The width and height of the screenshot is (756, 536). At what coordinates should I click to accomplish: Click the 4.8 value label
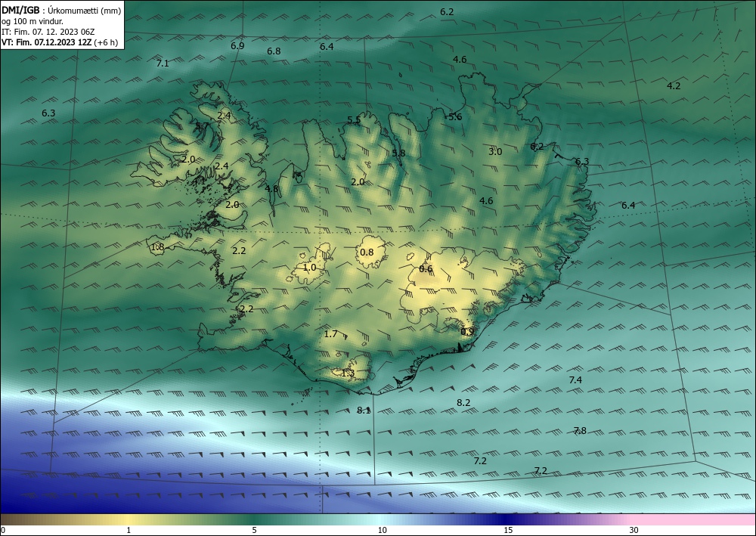click(272, 188)
